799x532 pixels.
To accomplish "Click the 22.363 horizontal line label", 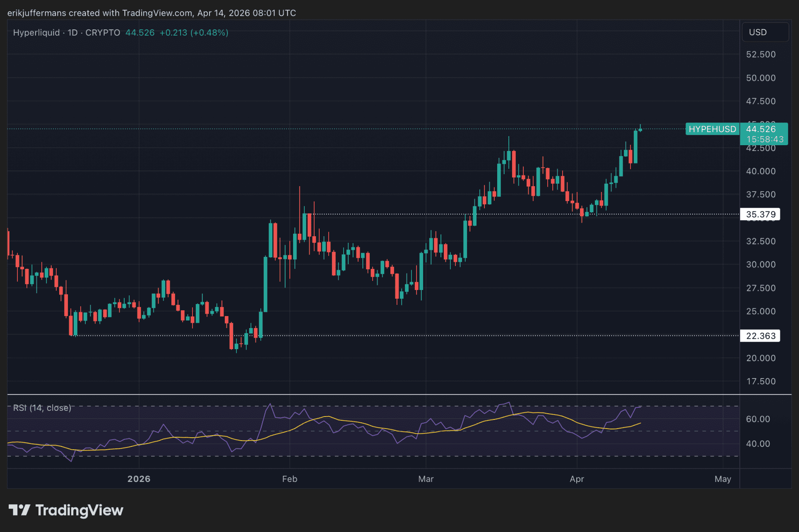I will 760,336.
